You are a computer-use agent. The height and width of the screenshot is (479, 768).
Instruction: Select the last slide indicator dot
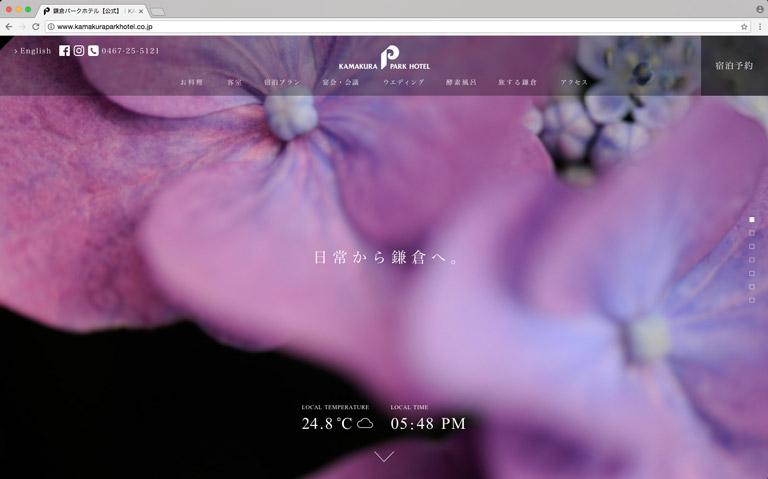click(x=752, y=300)
